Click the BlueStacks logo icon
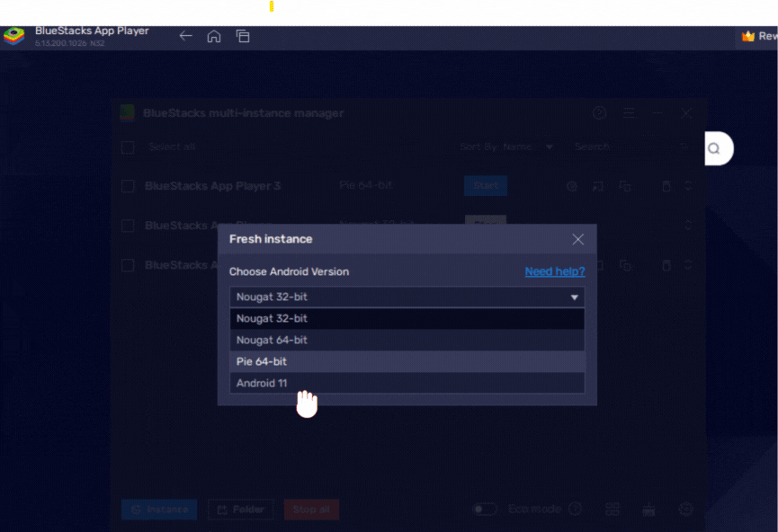The height and width of the screenshot is (532, 778). coord(13,36)
